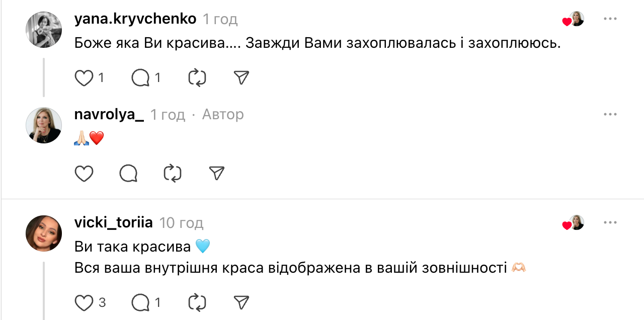
Task: View yana.kryvchenko's profile picture
Action: pyautogui.click(x=44, y=30)
